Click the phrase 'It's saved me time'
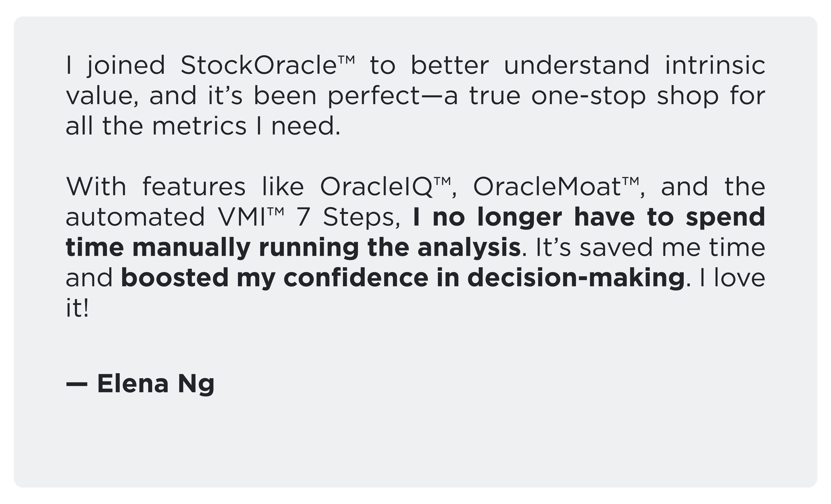The image size is (831, 504). click(651, 247)
